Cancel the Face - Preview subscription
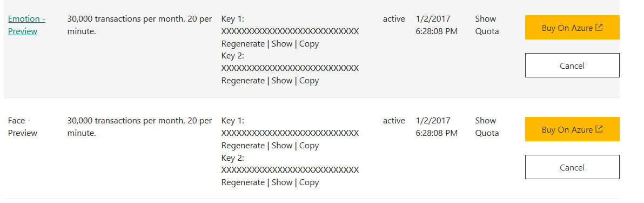The image size is (644, 203). [x=572, y=167]
